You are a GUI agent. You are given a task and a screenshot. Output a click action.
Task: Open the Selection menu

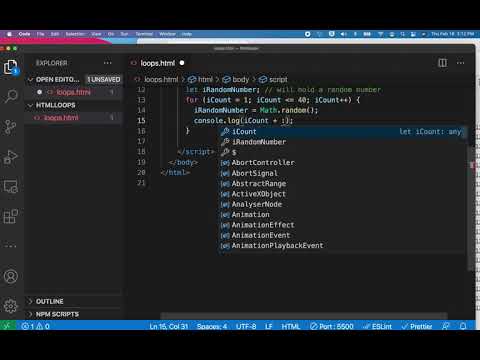pyautogui.click(x=75, y=34)
